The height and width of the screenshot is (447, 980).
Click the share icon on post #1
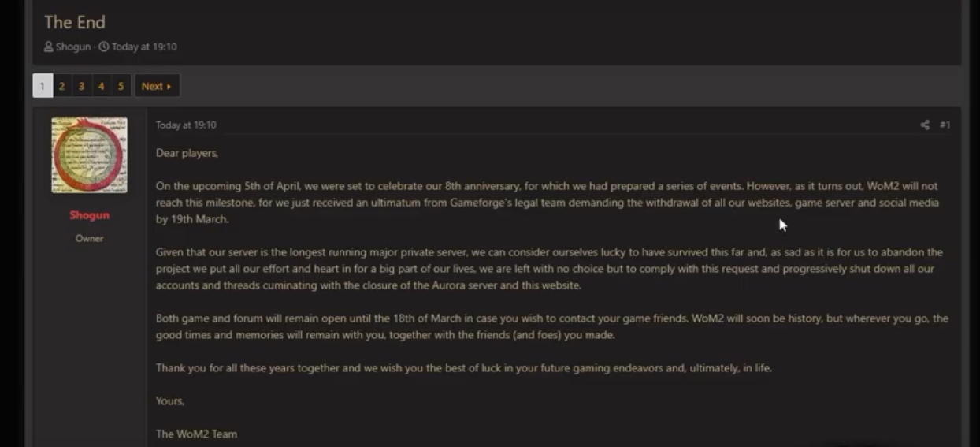[x=925, y=125]
